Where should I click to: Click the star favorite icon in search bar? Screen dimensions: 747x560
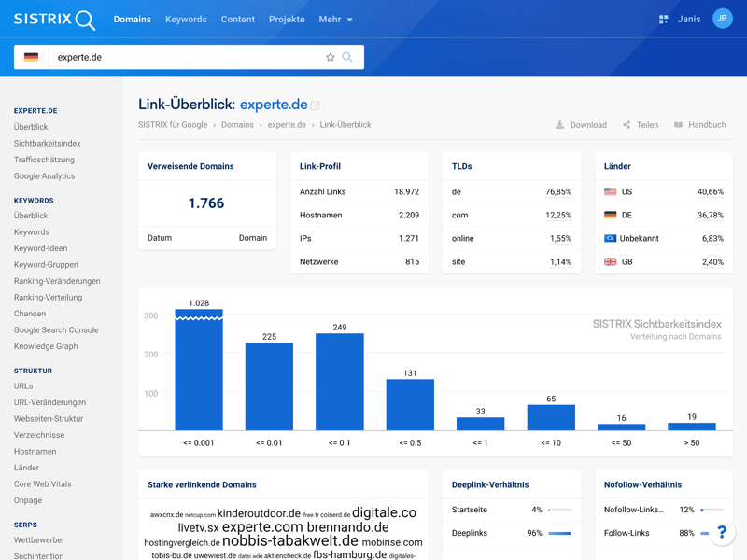[x=330, y=57]
